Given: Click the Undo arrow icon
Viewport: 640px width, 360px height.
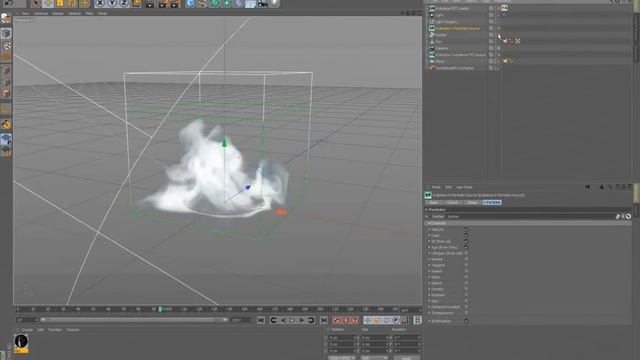Looking at the screenshot, I should coord(9,3).
